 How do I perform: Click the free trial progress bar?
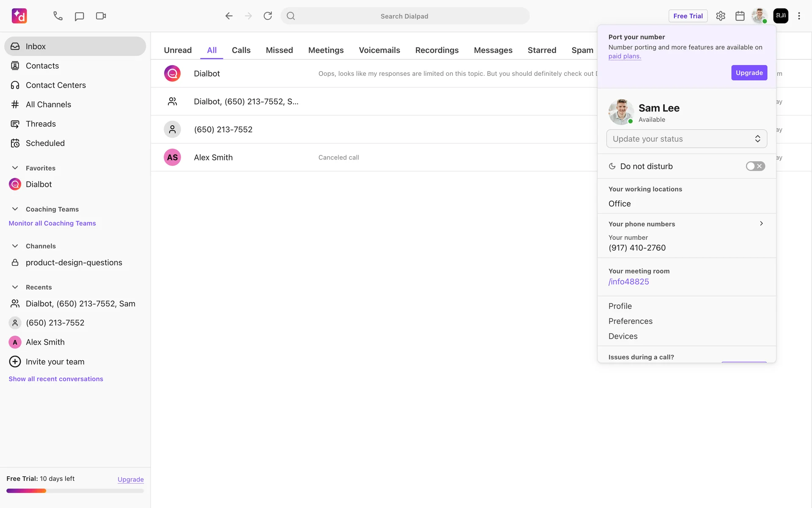(x=75, y=491)
